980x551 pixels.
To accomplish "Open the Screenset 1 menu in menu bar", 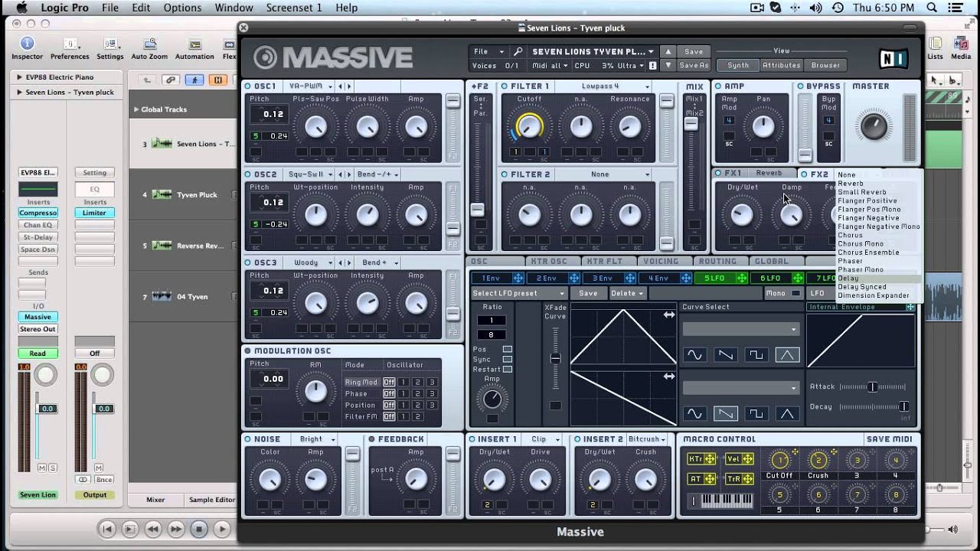I will tap(294, 8).
